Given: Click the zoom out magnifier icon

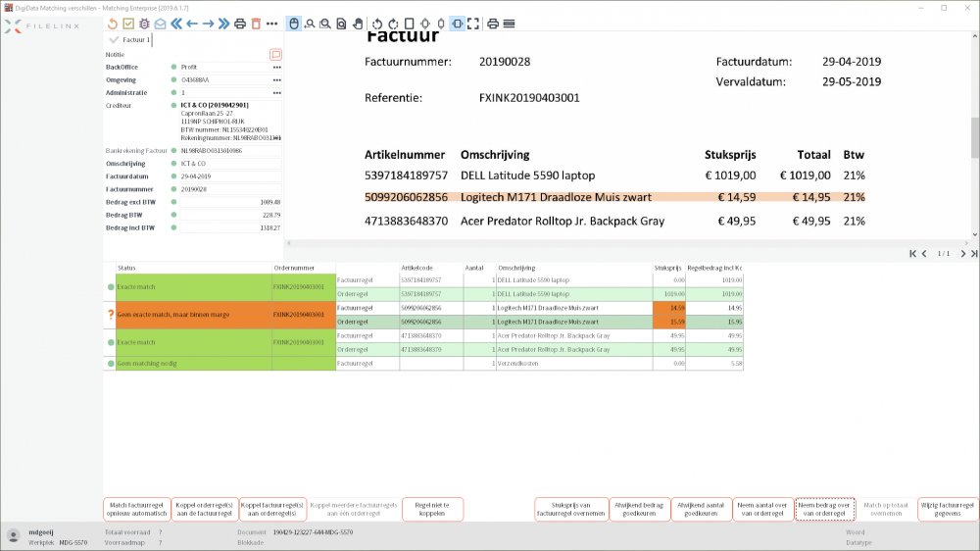Looking at the screenshot, I should click(310, 24).
